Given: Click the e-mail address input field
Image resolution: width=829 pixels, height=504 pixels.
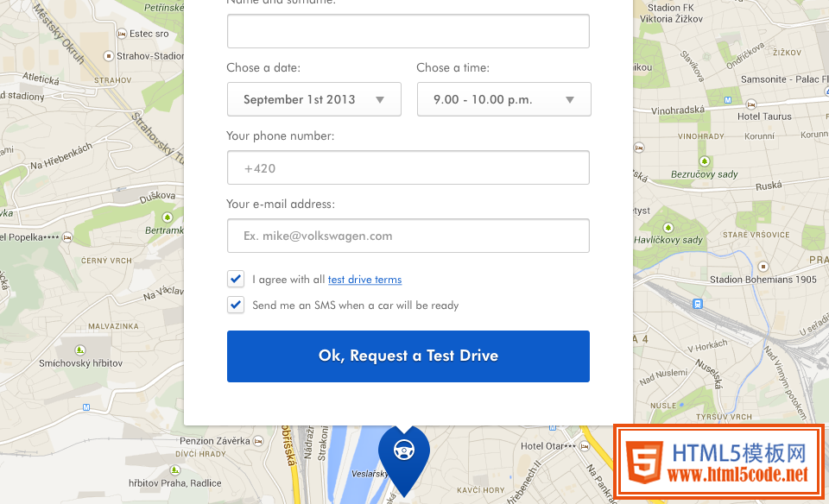Looking at the screenshot, I should [408, 236].
